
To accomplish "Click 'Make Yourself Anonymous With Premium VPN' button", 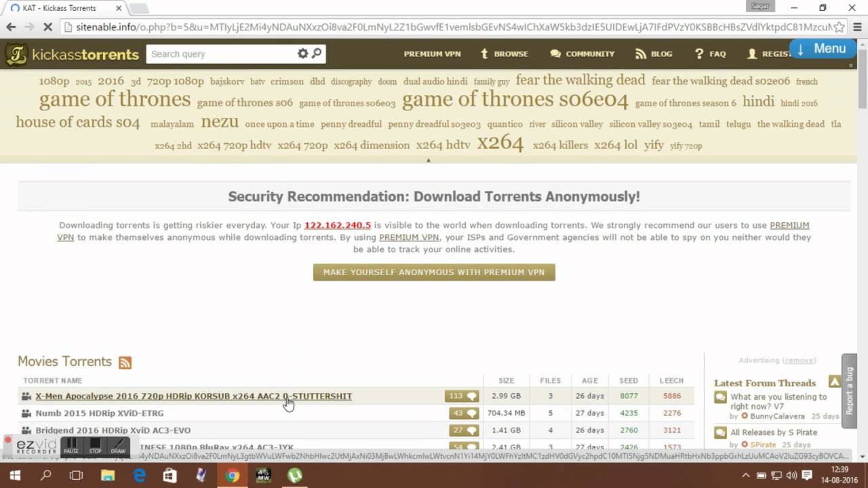I will [434, 272].
